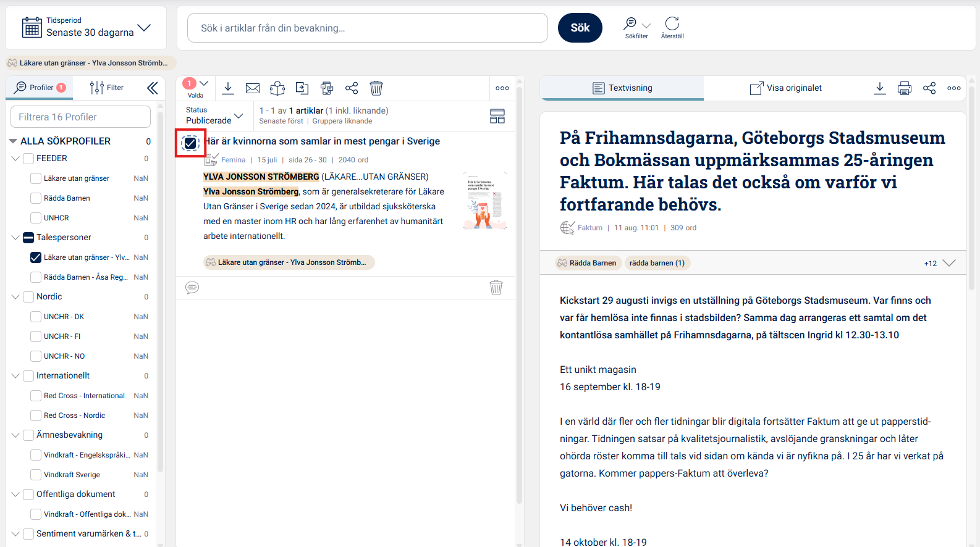Click the profile sidebar scrollbar
This screenshot has width=980, height=547.
pyautogui.click(x=161, y=293)
